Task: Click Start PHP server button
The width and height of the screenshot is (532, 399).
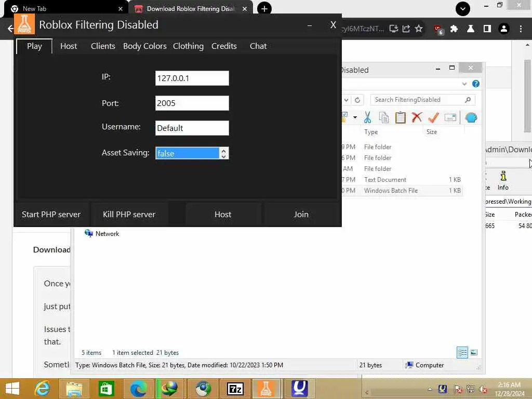Action: pyautogui.click(x=51, y=215)
